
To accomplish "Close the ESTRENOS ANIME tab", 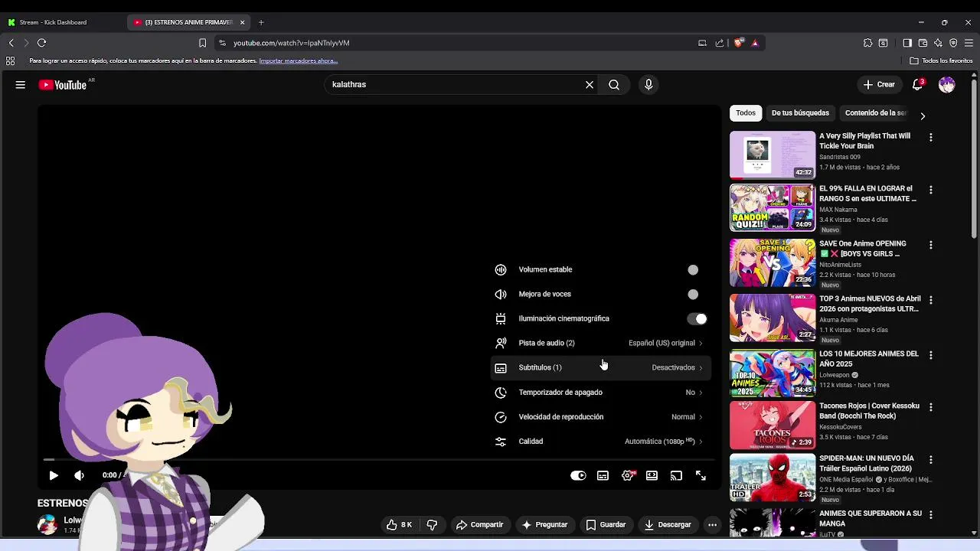I will pos(242,22).
